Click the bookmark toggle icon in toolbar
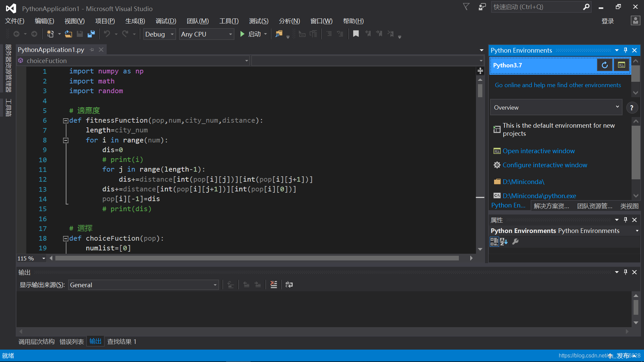The image size is (644, 362). pos(356,34)
